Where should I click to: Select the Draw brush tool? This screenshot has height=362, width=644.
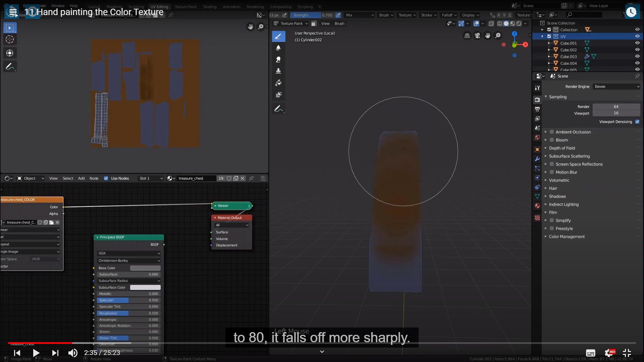pyautogui.click(x=278, y=36)
